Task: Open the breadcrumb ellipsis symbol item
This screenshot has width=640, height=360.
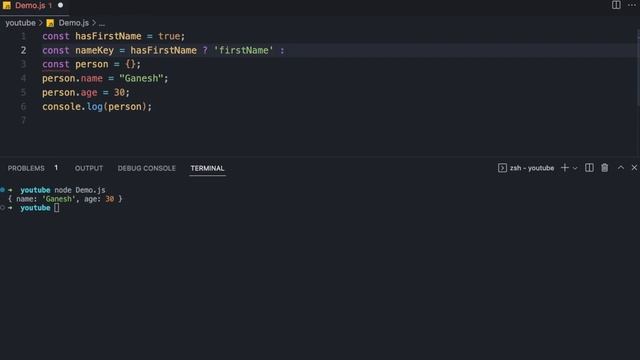Action: click(102, 23)
